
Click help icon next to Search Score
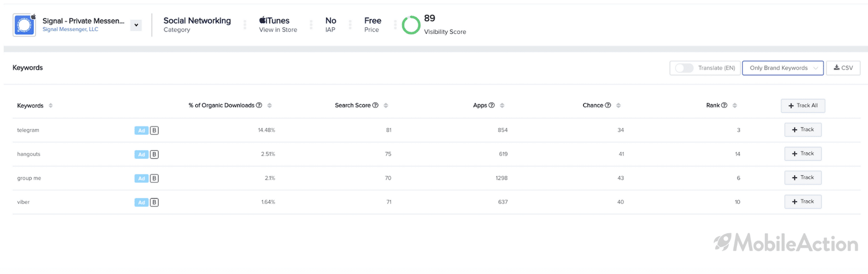[375, 106]
